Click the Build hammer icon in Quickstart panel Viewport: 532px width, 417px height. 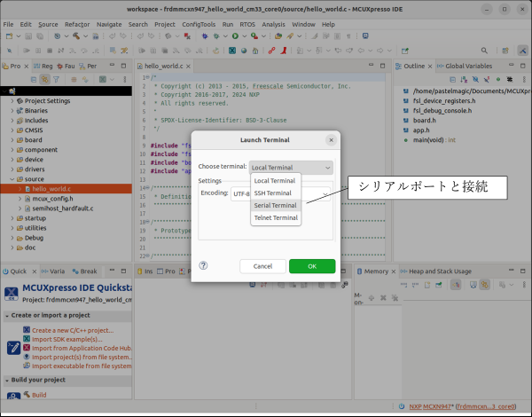pyautogui.click(x=26, y=395)
